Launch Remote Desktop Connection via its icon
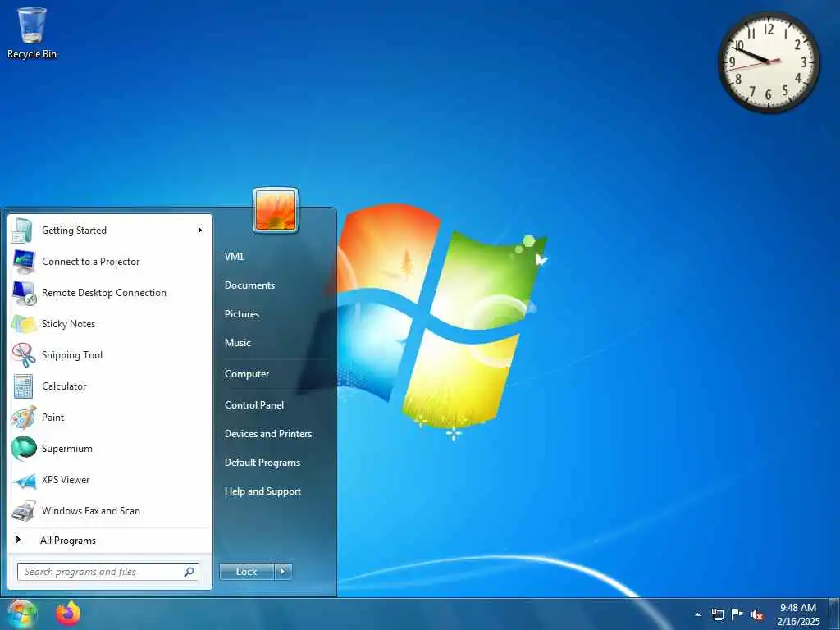The image size is (840, 630). click(x=23, y=293)
